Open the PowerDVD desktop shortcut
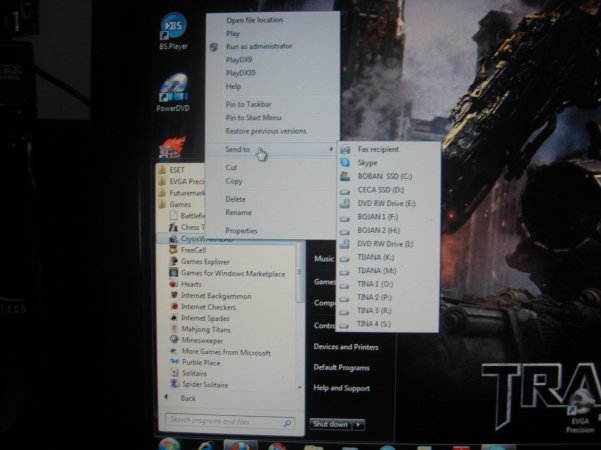 173,93
